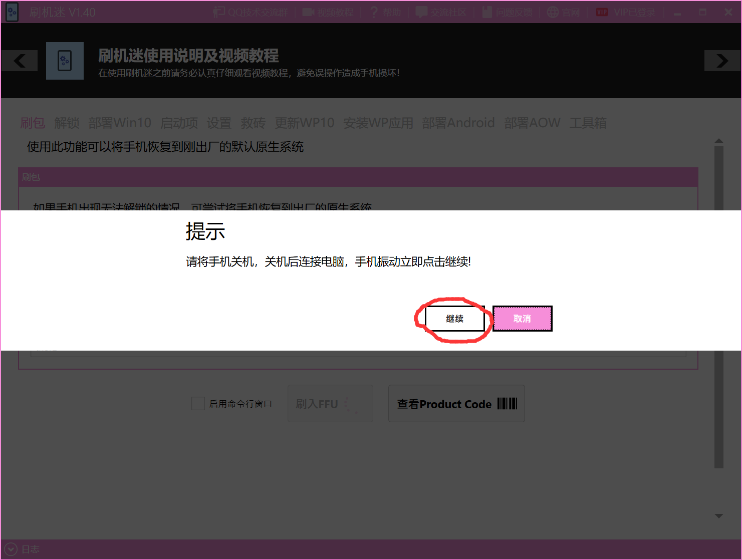
Task: Click the 帮助 question mark icon
Action: click(374, 12)
